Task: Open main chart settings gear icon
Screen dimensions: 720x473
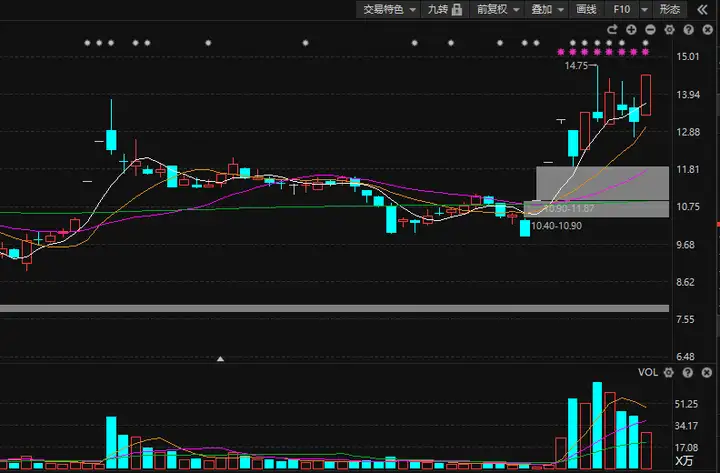Action: pos(669,30)
